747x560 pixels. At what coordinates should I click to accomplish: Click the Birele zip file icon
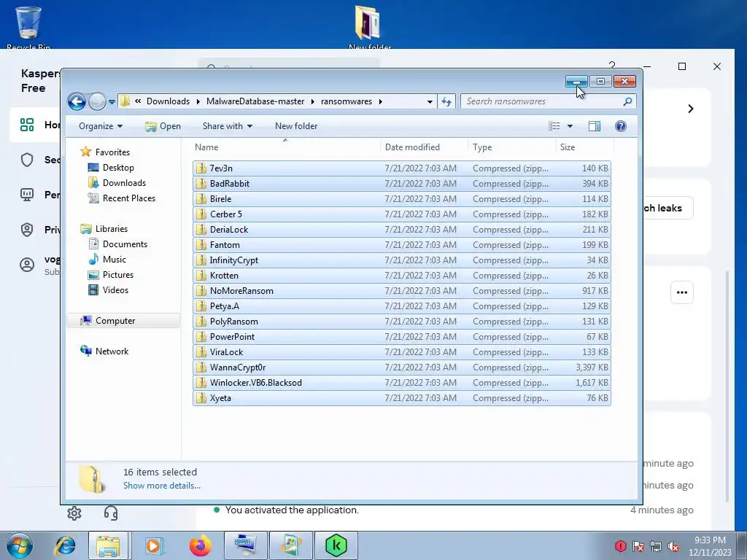201,198
